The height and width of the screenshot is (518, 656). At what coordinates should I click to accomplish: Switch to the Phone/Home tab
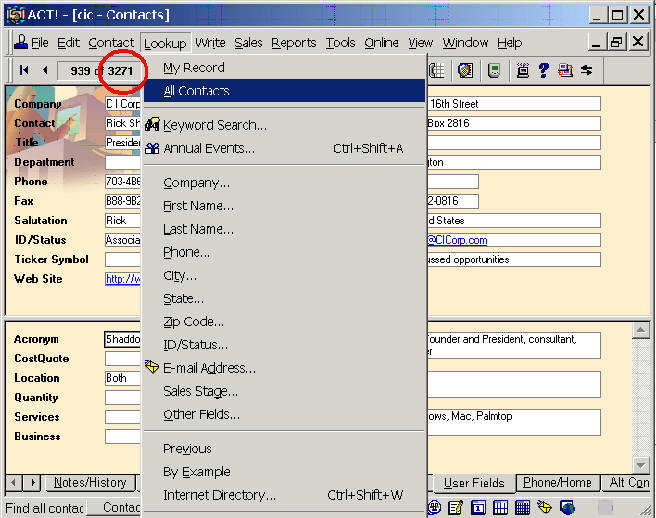pyautogui.click(x=557, y=483)
